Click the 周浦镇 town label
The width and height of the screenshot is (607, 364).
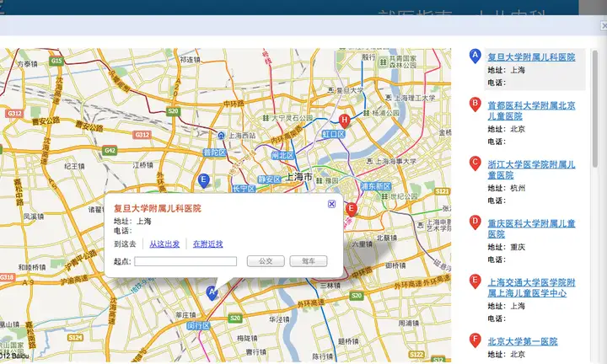[x=408, y=323]
